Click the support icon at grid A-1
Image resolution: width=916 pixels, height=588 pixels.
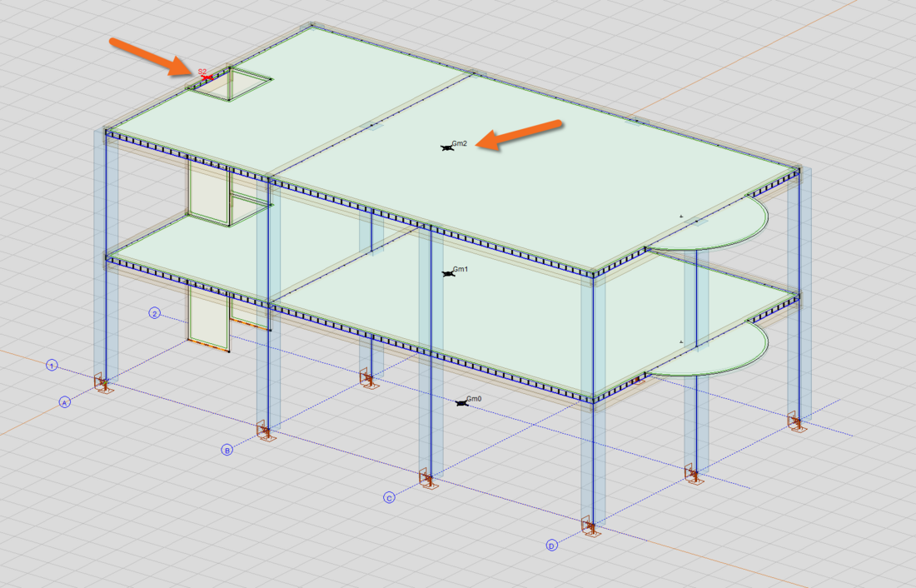(x=102, y=384)
